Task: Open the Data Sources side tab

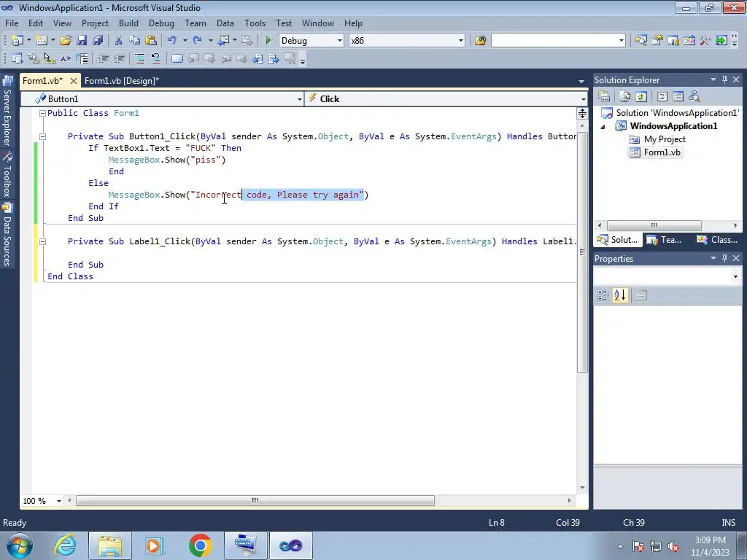Action: 7,234
